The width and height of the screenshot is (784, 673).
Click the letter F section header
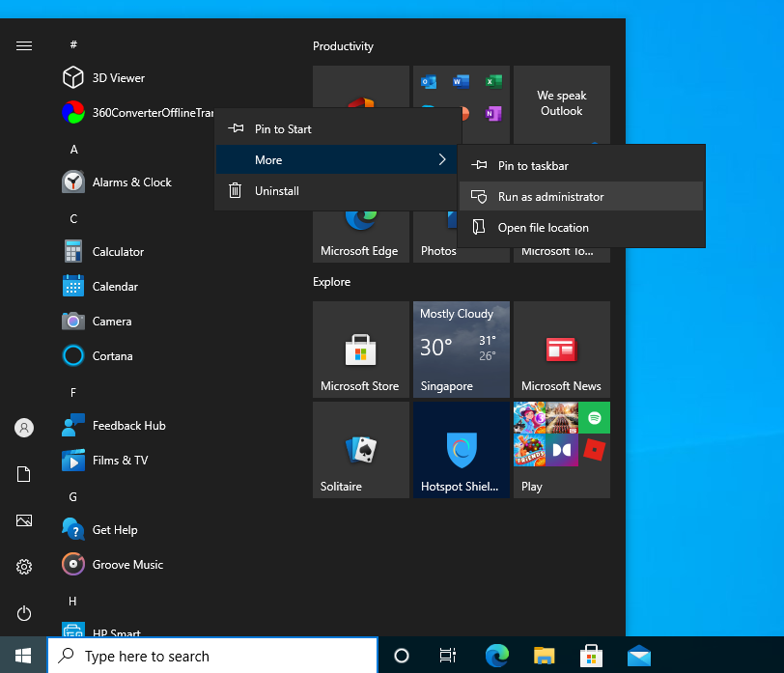coord(73,393)
